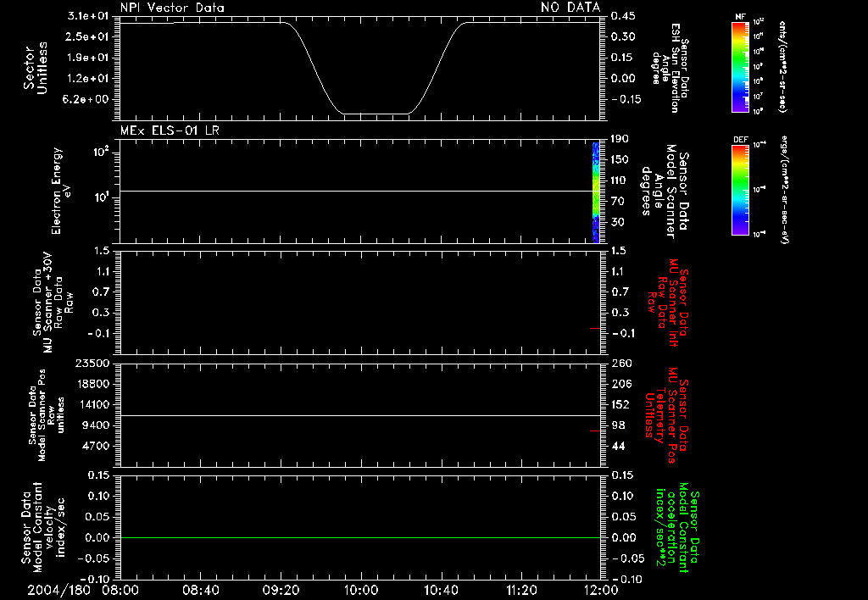Screen dimensions: 868x600
Task: Click the "NO DATA" label
Action: [x=570, y=7]
